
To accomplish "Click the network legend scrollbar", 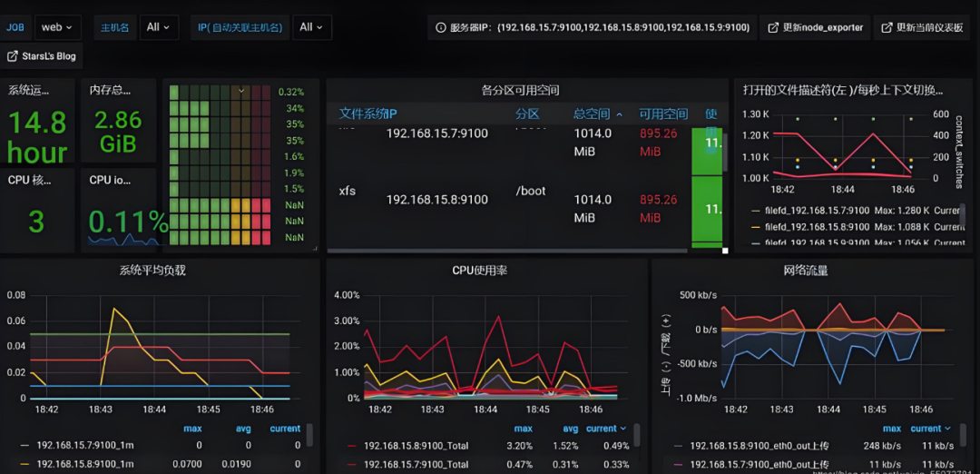I will click(x=962, y=435).
